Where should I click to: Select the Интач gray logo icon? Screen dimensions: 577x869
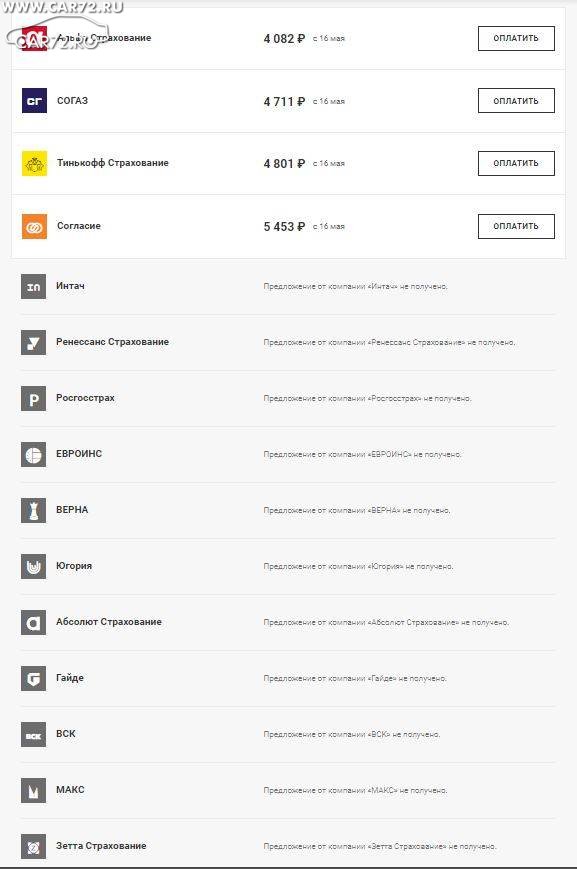click(33, 287)
